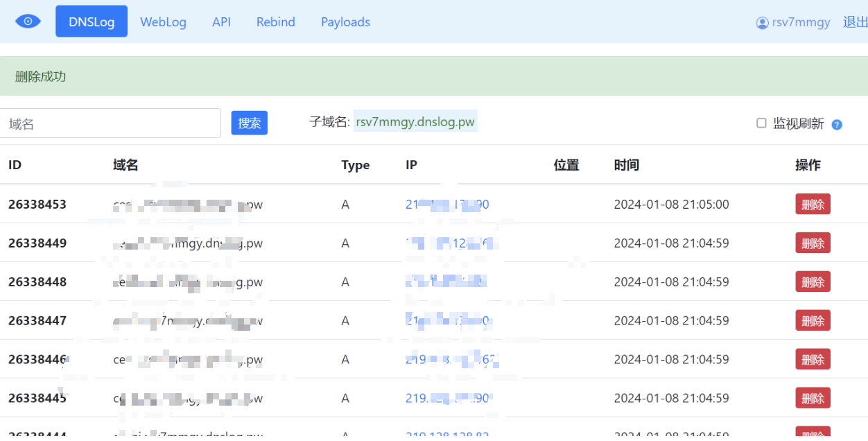Click the 域名 column header
The width and height of the screenshot is (868, 441).
[x=125, y=165]
